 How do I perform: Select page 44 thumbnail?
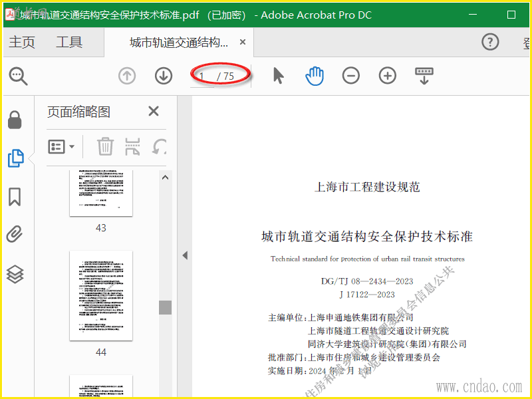tap(101, 295)
